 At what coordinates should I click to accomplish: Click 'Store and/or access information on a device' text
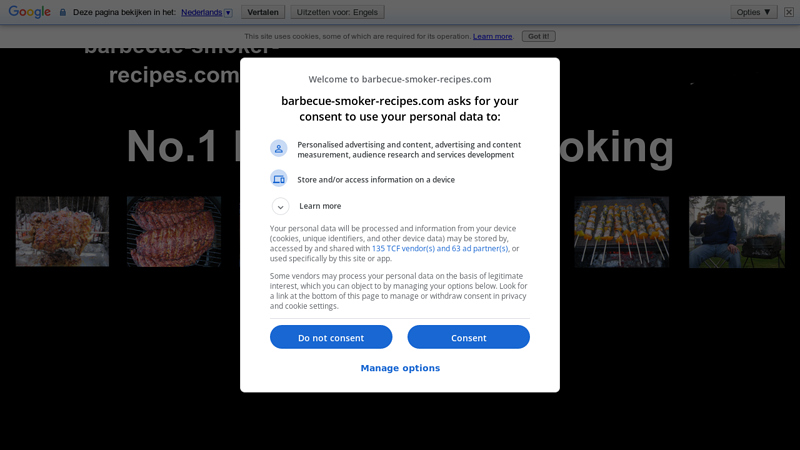[376, 180]
